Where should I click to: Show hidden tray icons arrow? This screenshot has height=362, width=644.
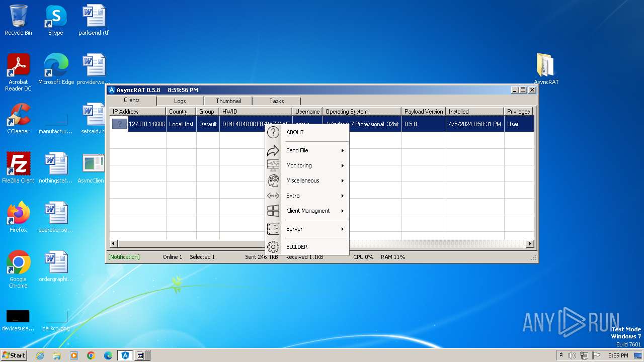pyautogui.click(x=561, y=355)
